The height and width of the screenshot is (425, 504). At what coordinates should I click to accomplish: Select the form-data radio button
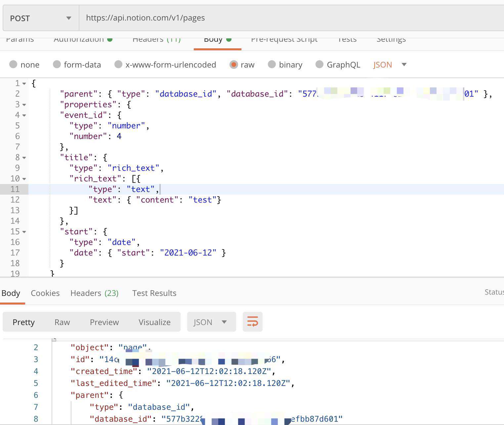[57, 64]
